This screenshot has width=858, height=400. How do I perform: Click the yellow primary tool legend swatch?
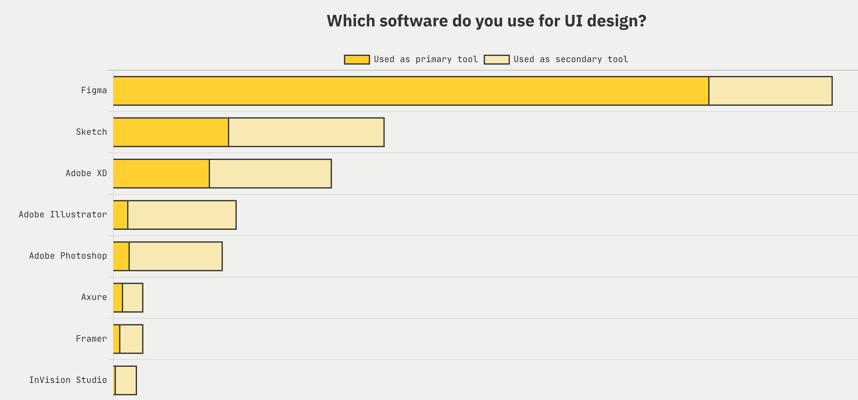pos(356,60)
